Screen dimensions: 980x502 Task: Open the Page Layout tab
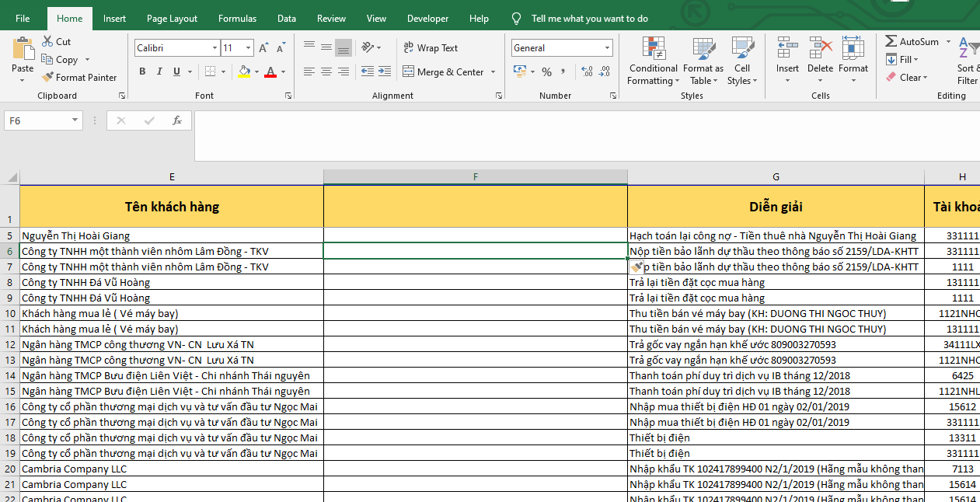click(x=172, y=19)
